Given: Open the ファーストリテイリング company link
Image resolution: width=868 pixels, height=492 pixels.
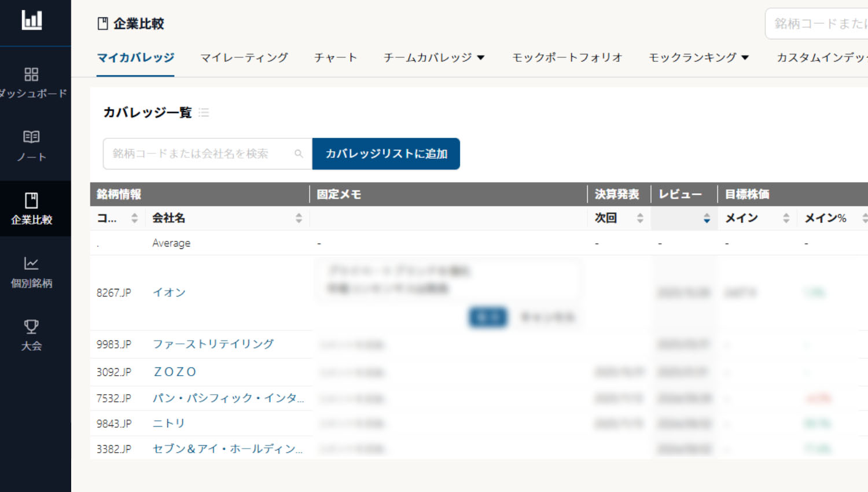Looking at the screenshot, I should (x=213, y=344).
